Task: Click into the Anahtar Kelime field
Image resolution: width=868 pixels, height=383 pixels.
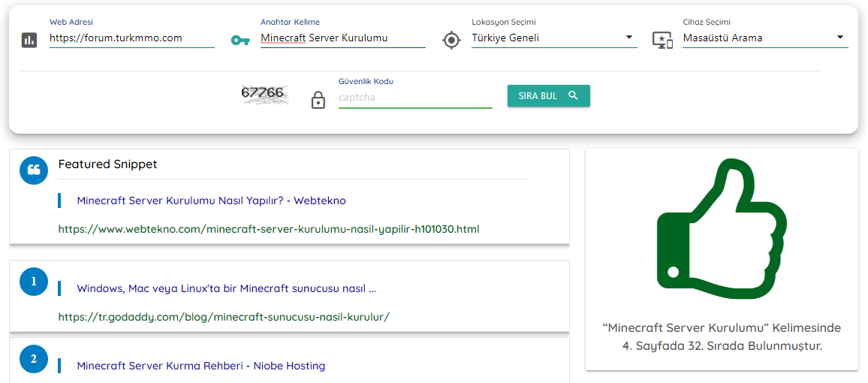Action: pyautogui.click(x=342, y=38)
